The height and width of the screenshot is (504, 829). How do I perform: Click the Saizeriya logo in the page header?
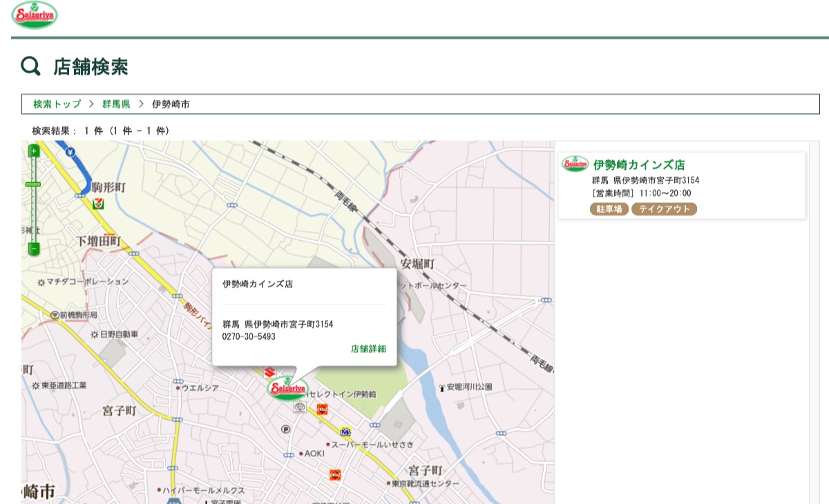click(35, 15)
